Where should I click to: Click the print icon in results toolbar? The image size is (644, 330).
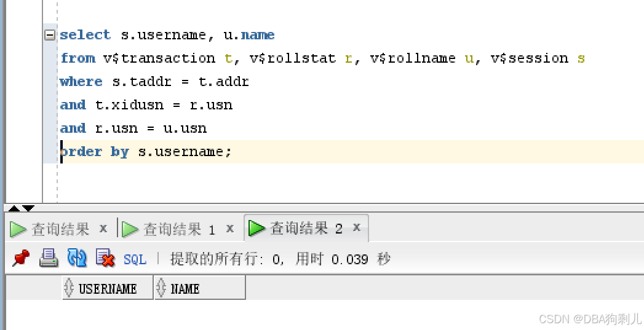click(x=49, y=258)
